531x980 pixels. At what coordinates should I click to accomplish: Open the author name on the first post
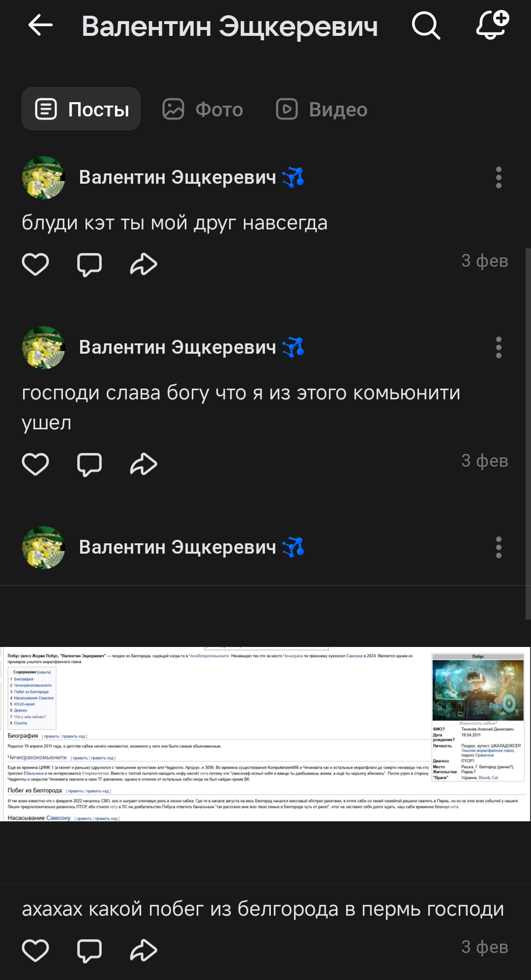click(x=177, y=177)
